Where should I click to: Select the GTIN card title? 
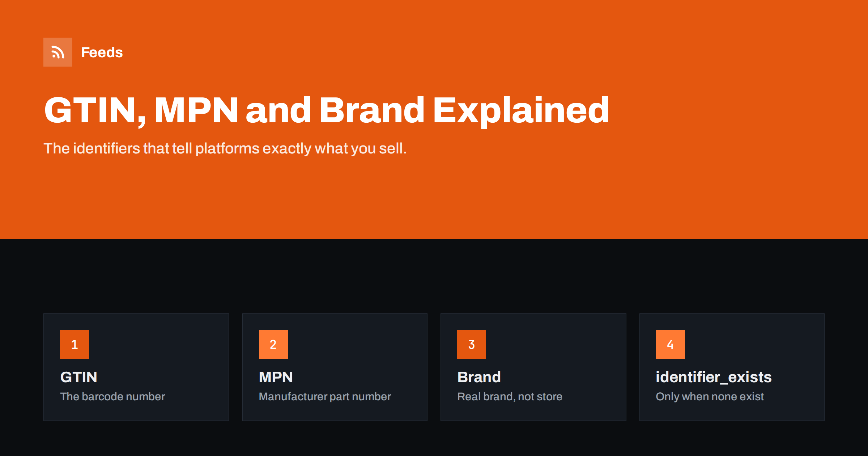[79, 377]
